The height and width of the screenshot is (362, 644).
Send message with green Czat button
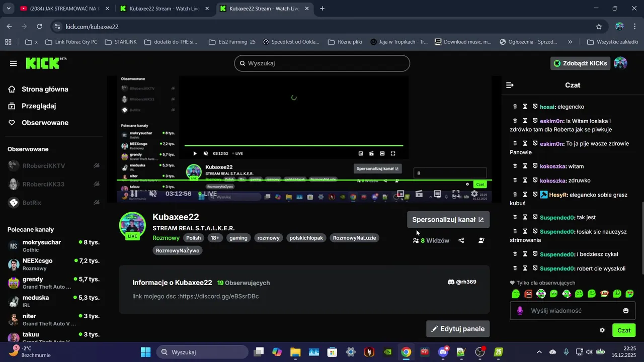pos(624,330)
